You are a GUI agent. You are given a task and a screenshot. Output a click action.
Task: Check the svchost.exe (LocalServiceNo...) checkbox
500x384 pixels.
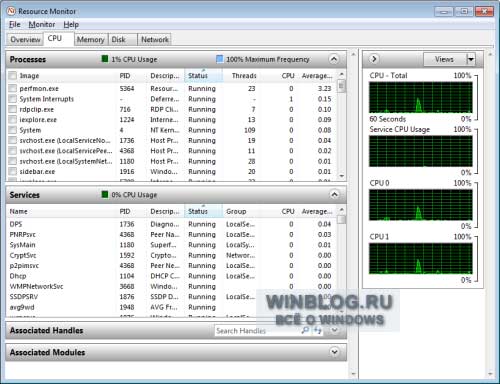(13, 140)
